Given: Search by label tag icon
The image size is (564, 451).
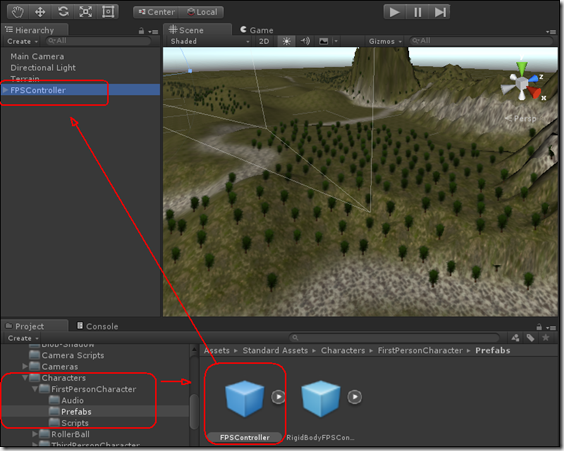Looking at the screenshot, I should tap(530, 338).
